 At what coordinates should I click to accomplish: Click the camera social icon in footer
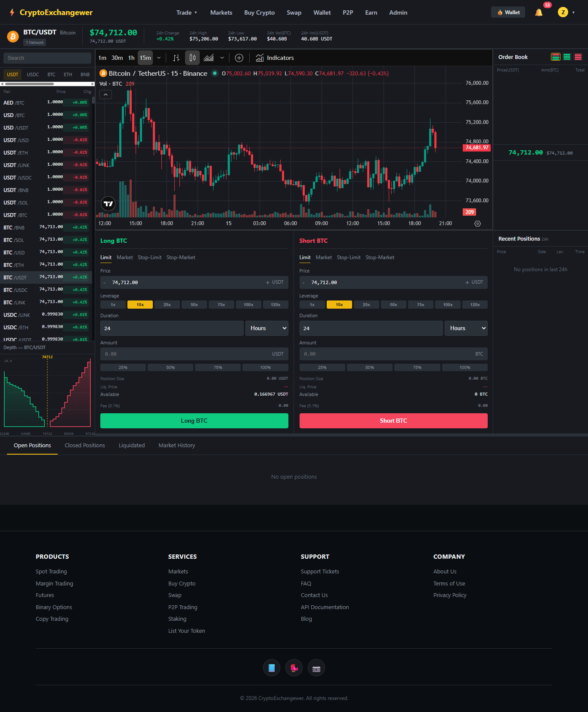[x=316, y=668]
